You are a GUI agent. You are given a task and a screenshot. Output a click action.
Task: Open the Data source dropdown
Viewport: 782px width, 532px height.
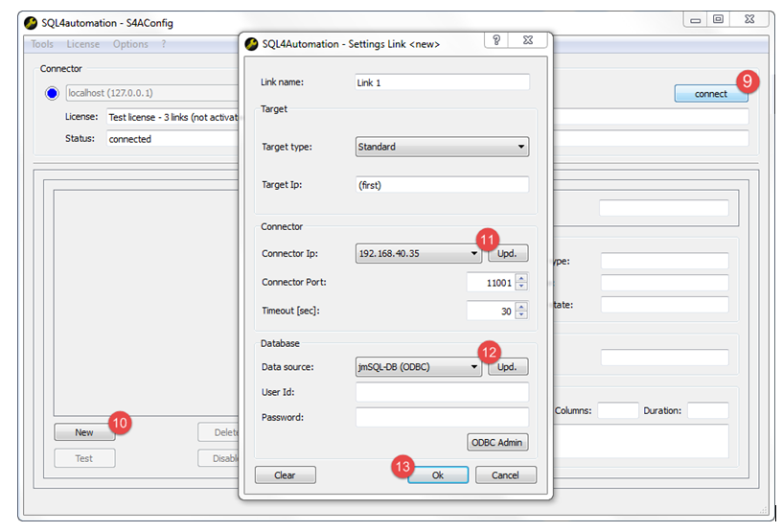[x=475, y=366]
